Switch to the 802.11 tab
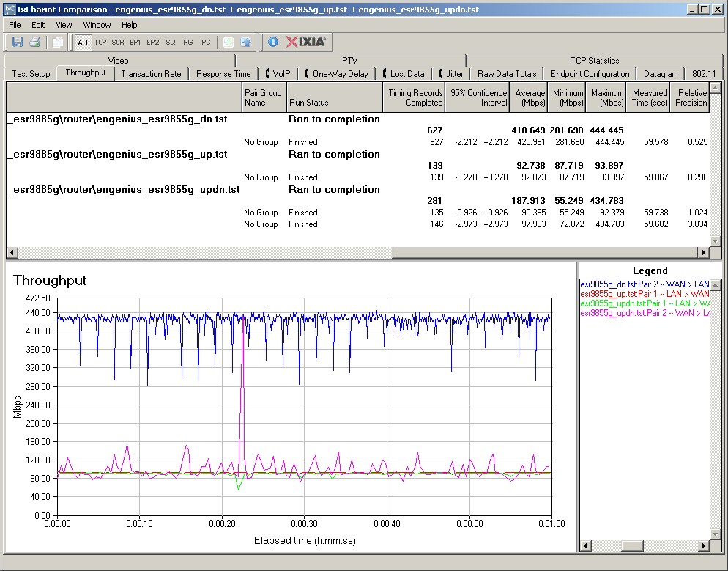 tap(704, 74)
